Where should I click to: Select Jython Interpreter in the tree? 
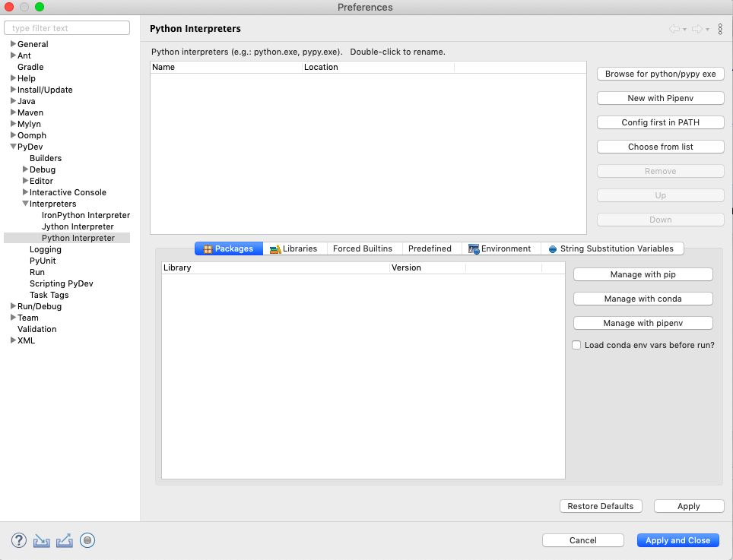[78, 226]
